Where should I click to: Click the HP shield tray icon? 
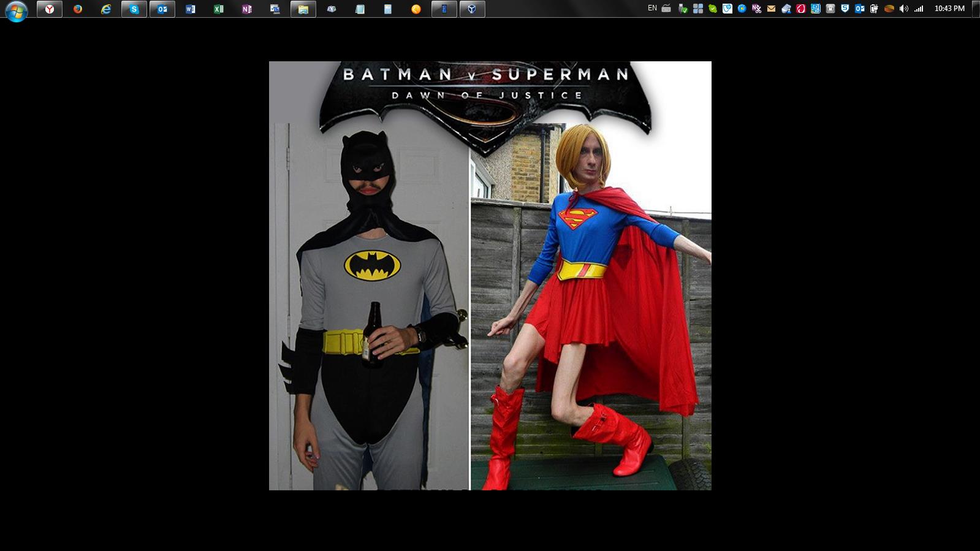click(727, 9)
